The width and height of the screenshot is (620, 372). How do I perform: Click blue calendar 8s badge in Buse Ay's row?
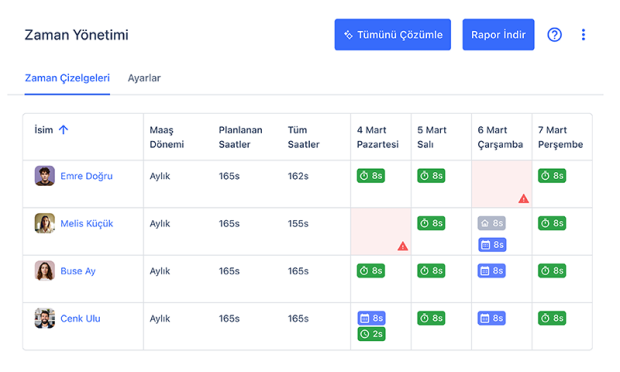(491, 271)
